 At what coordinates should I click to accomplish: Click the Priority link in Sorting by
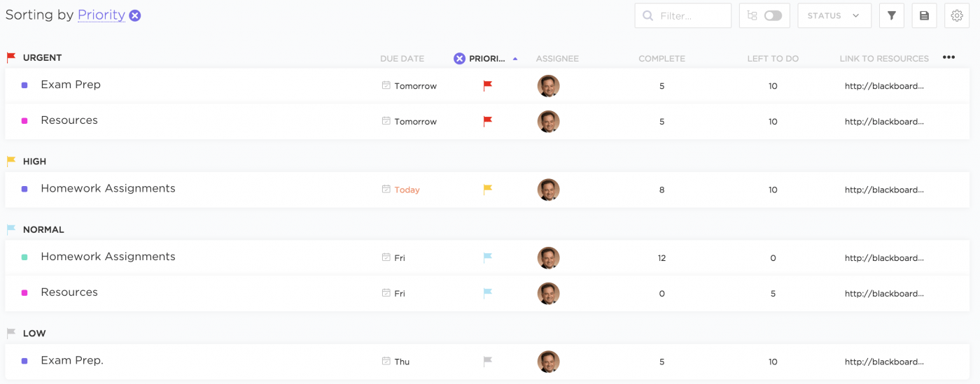101,15
